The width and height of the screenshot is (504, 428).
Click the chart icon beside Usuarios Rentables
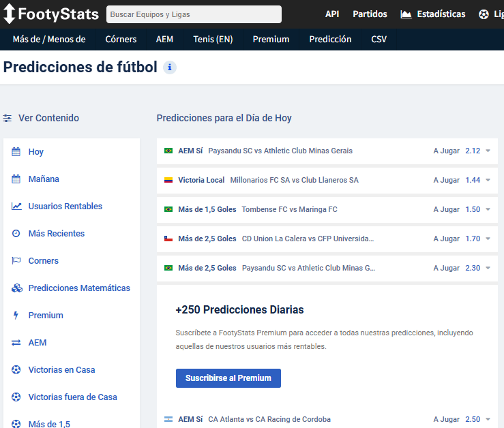[x=16, y=207]
